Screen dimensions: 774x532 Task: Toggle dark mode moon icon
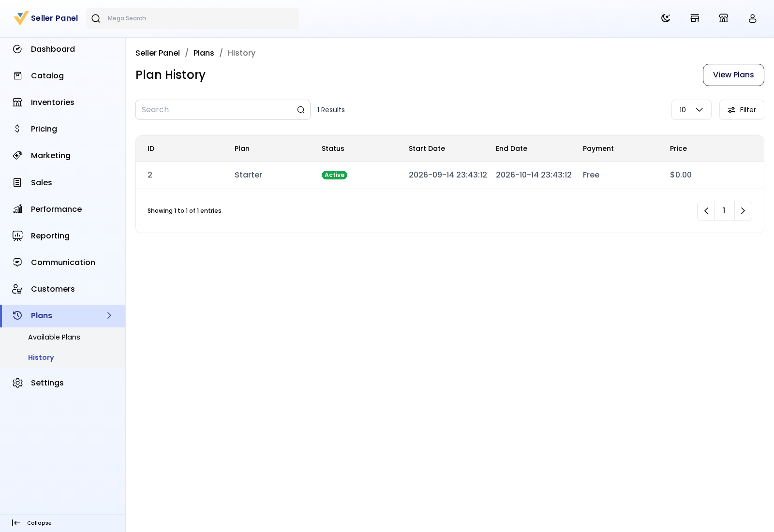click(x=666, y=18)
